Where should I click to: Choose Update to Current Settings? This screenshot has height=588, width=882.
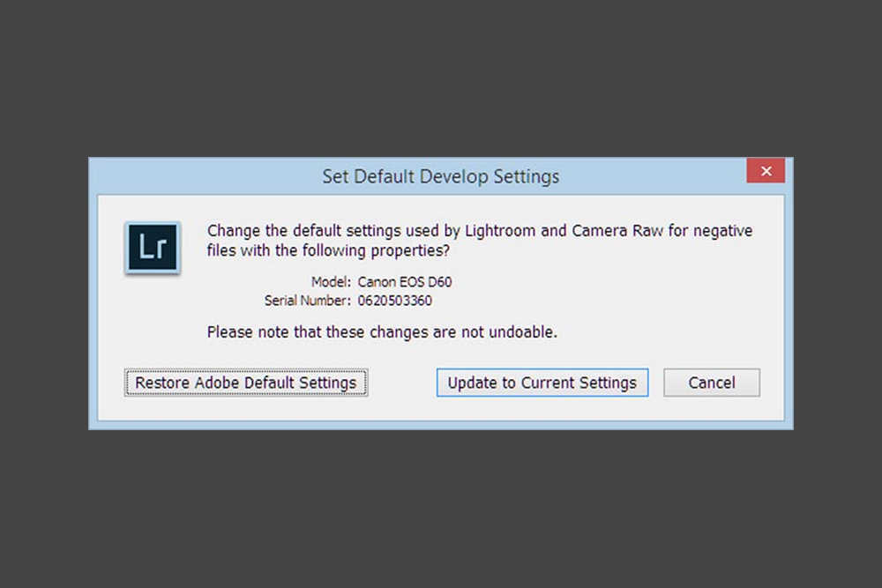coord(542,383)
